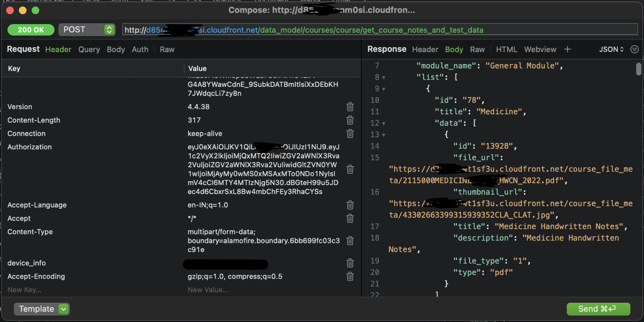Change the JSON response format selector

point(611,49)
